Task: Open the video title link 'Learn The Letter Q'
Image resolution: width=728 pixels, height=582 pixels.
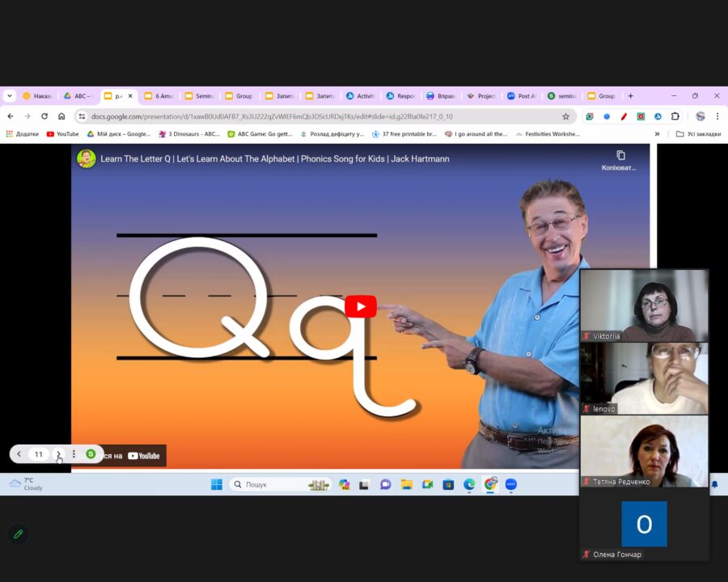Action: tap(275, 158)
